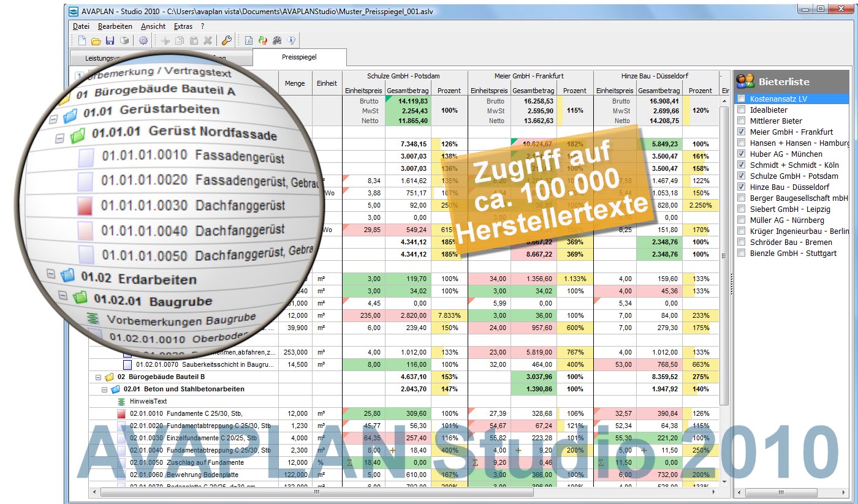The height and width of the screenshot is (504, 858).
Task: Open the Datei menu
Action: tap(81, 26)
